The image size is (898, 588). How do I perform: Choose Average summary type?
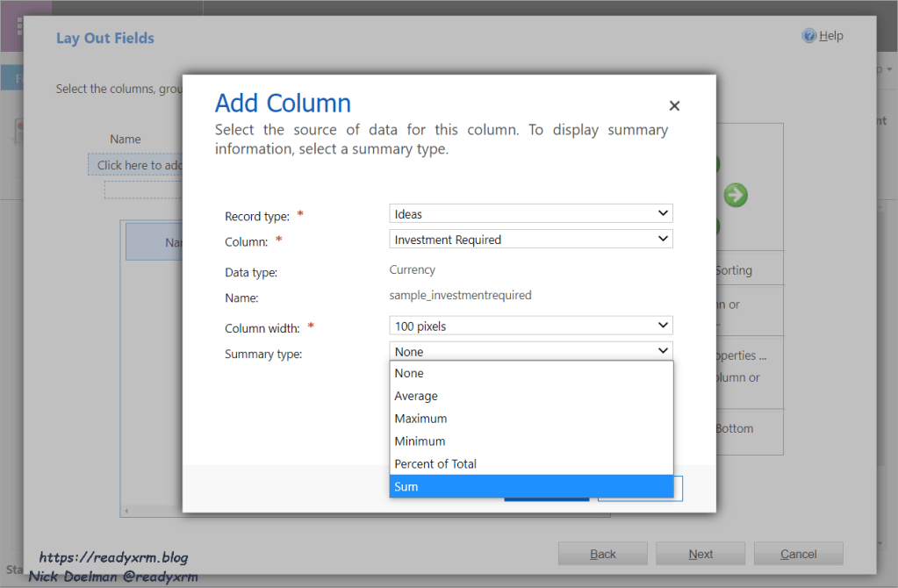pyautogui.click(x=530, y=396)
